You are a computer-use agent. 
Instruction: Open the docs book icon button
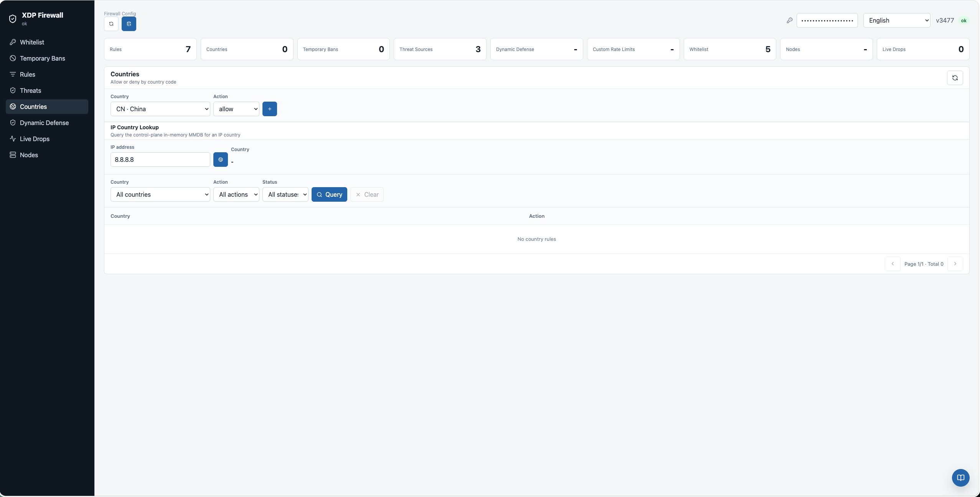(x=961, y=478)
